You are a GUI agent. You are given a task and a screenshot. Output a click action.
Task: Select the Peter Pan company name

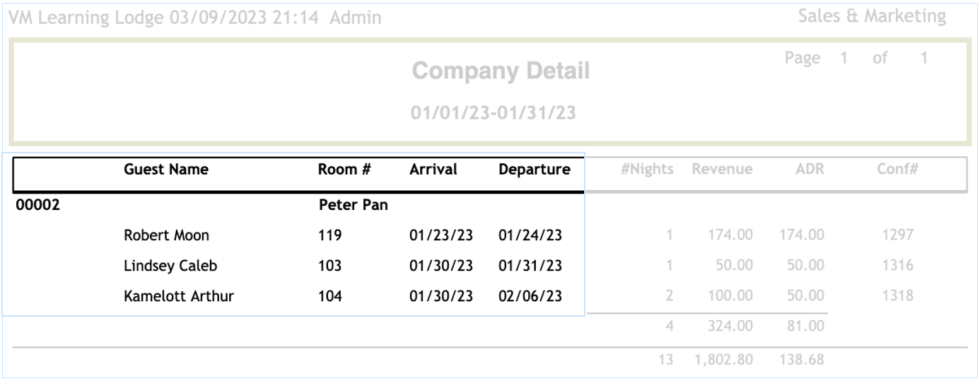click(x=353, y=206)
